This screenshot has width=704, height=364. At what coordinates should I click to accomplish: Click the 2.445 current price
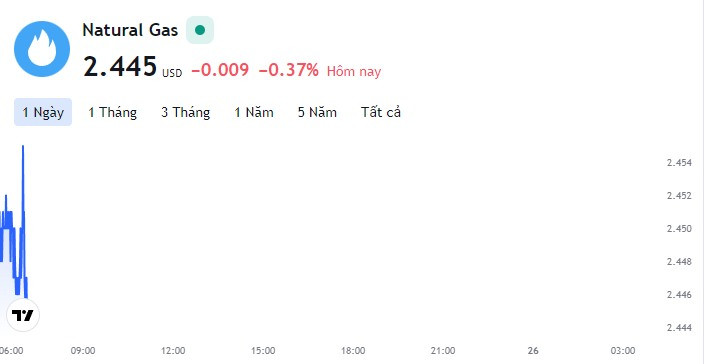(x=120, y=66)
